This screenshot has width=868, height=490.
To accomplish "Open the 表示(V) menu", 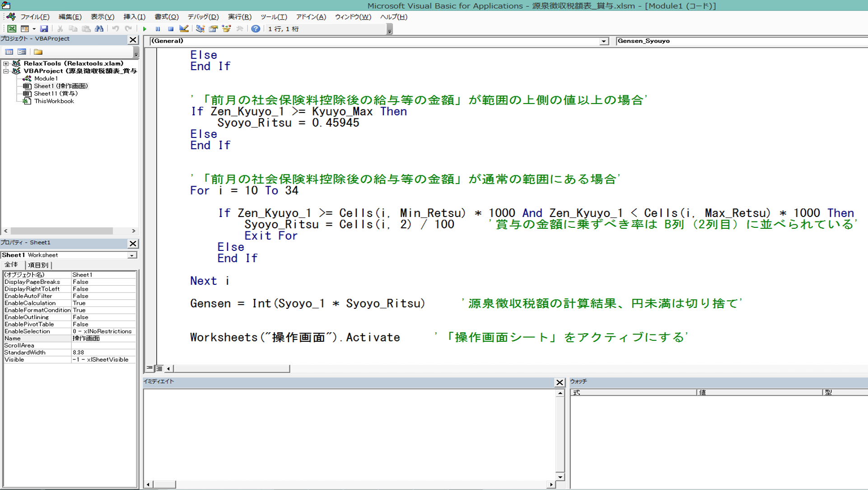I will tap(103, 17).
